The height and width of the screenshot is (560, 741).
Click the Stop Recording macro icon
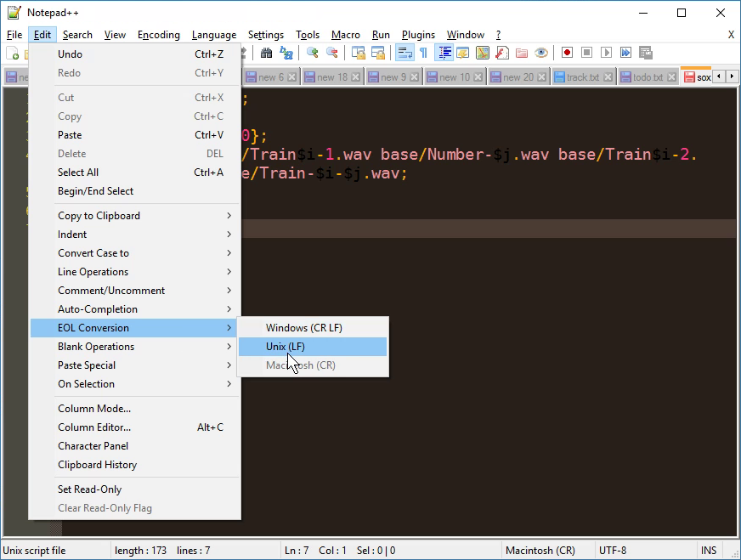[x=587, y=53]
